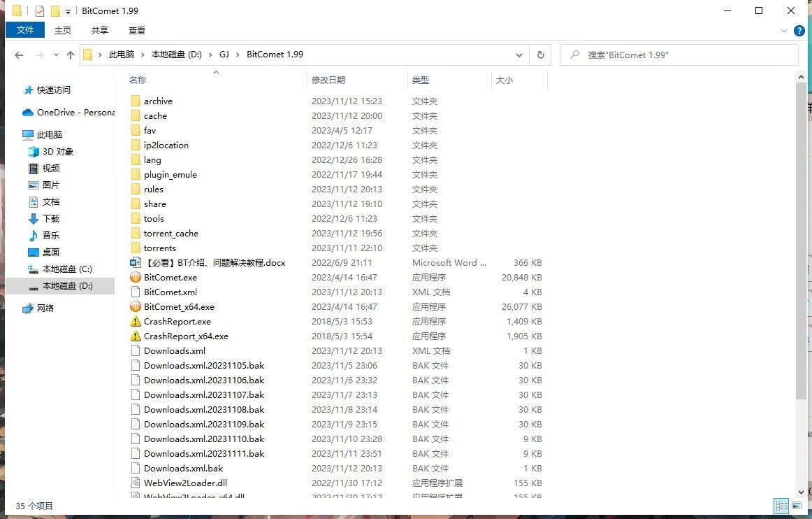The image size is (812, 519).
Task: Click the search box for BitComet 1.99
Action: click(679, 55)
